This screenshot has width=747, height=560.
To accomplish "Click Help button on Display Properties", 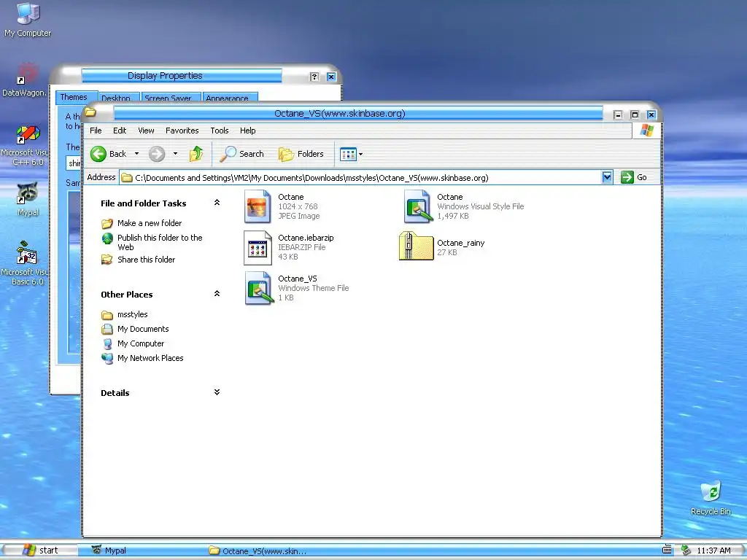I will (x=314, y=77).
